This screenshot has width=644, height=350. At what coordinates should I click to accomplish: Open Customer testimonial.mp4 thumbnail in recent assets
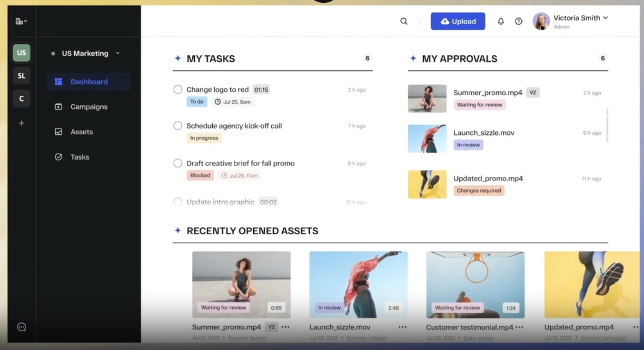coord(476,285)
